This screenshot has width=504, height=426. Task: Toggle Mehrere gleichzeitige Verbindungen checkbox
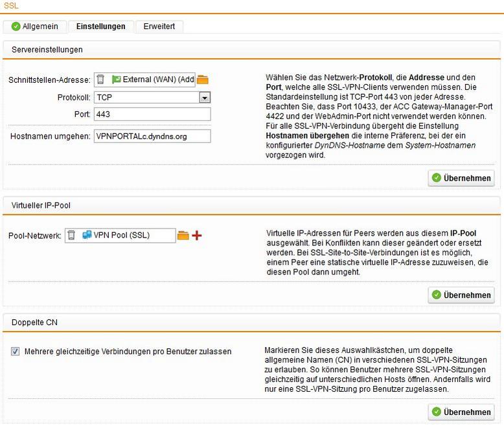pos(15,352)
